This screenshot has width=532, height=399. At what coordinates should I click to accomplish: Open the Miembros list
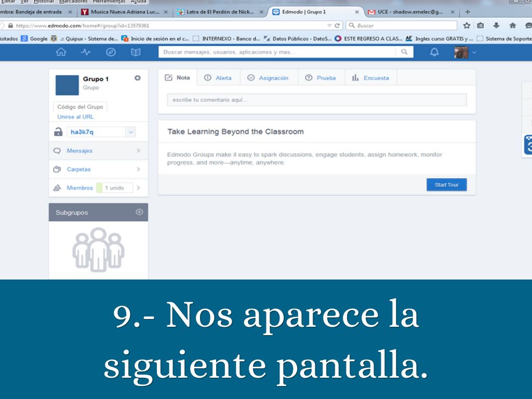tap(79, 188)
